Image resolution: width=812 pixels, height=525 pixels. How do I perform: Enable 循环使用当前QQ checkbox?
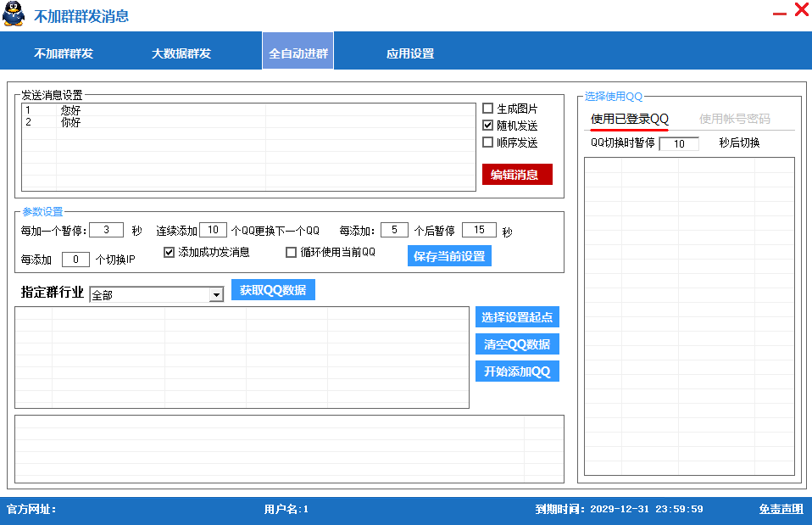[x=291, y=253]
